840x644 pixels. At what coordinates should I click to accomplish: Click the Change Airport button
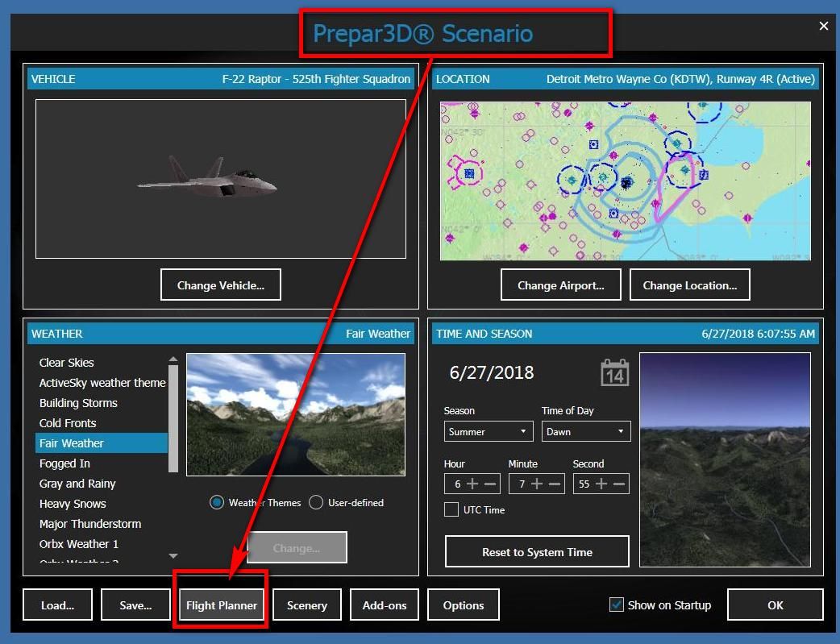point(561,285)
